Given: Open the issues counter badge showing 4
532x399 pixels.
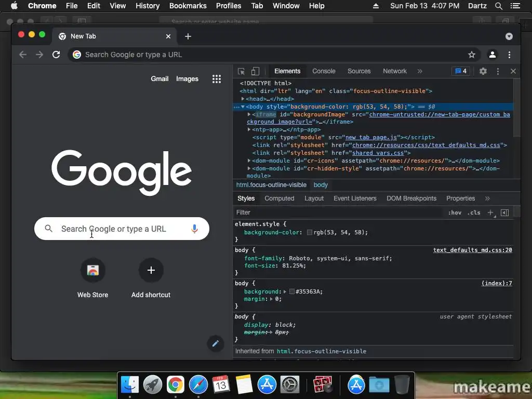Looking at the screenshot, I should pyautogui.click(x=461, y=71).
